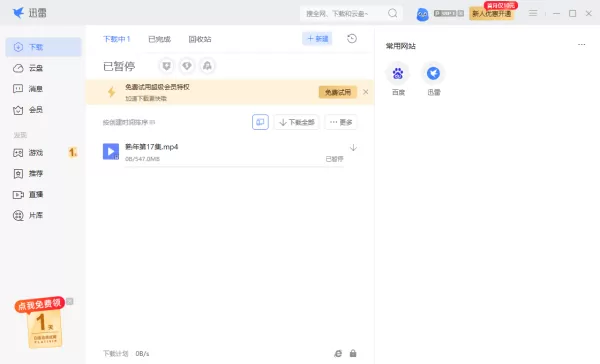The image size is (600, 364).
Task: Switch to the 下载中 tab
Action: (x=117, y=39)
